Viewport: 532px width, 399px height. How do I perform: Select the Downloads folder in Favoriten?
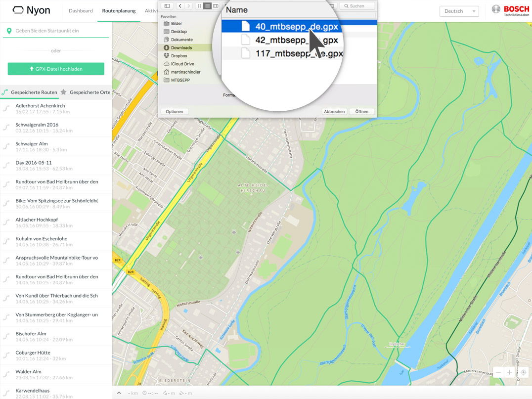[x=181, y=48]
